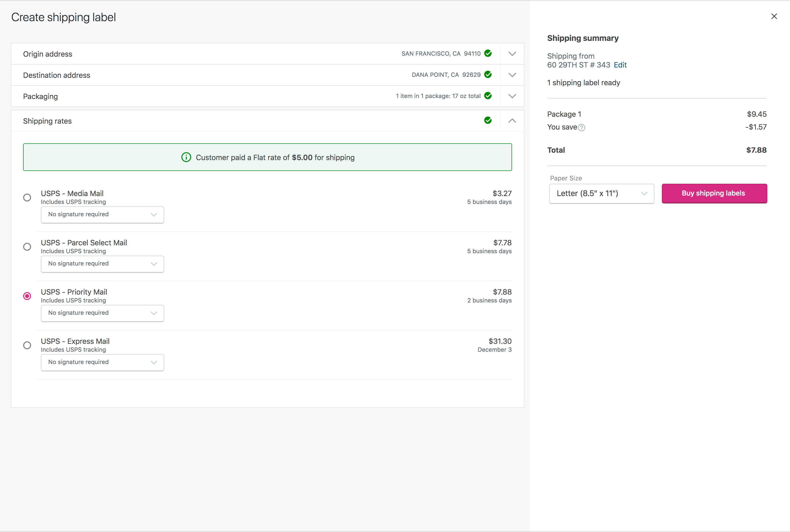The height and width of the screenshot is (532, 790).
Task: Click the green checkmark beside Origin address
Action: pyautogui.click(x=488, y=53)
